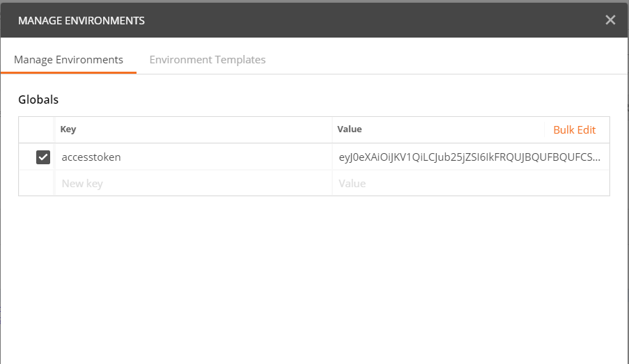
Task: Switch to the Environment Templates tab
Action: click(207, 60)
